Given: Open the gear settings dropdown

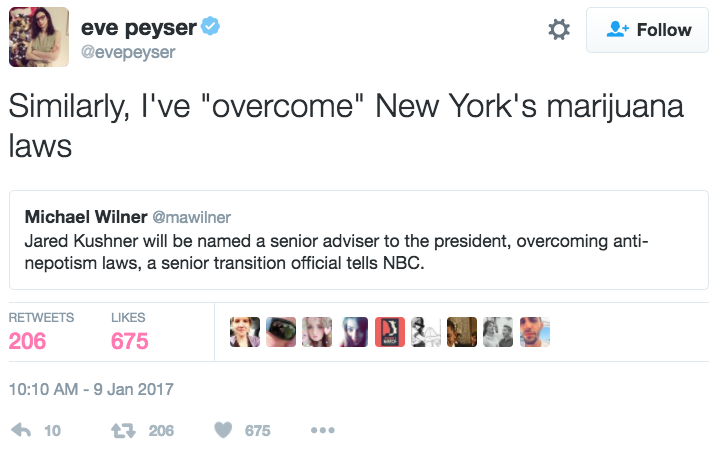Looking at the screenshot, I should (x=559, y=31).
